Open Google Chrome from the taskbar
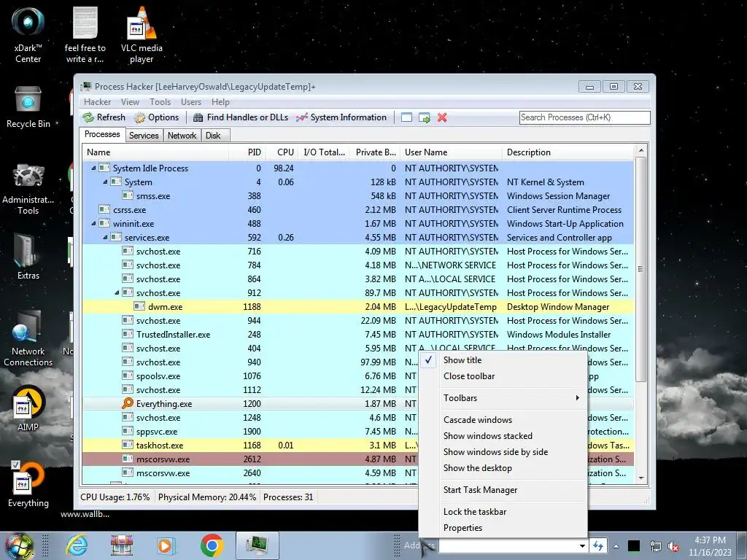Viewport: 747px width, 560px height. [x=212, y=545]
